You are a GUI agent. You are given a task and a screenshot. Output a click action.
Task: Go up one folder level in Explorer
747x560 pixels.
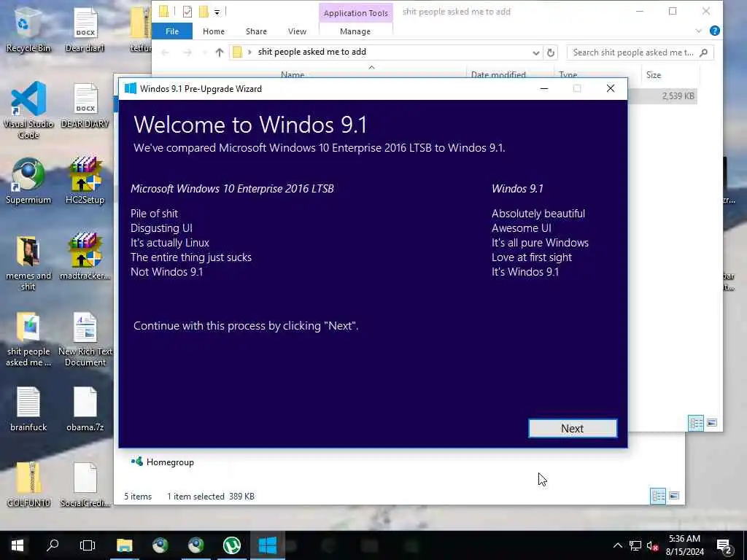click(x=219, y=52)
